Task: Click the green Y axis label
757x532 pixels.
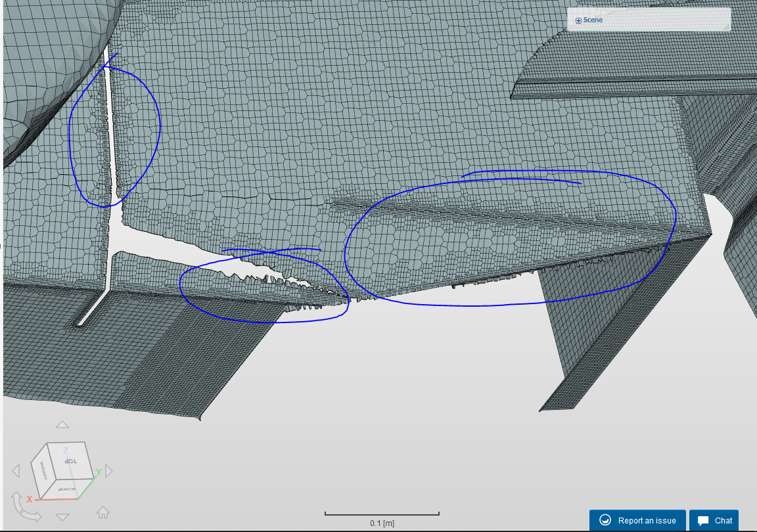Action: 99,472
